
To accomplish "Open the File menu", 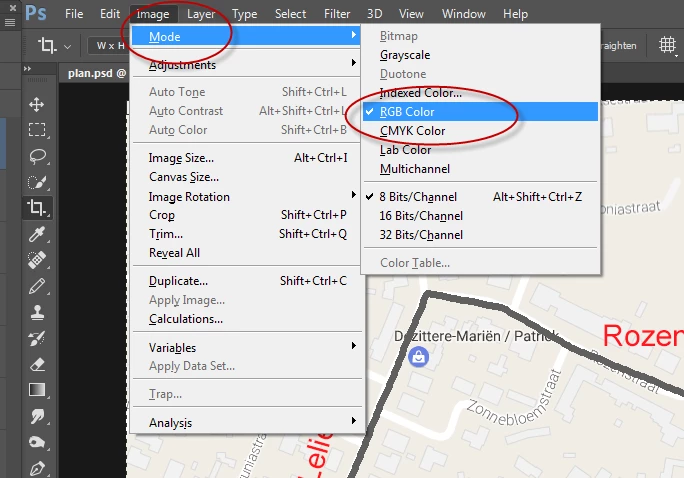I will click(x=74, y=14).
